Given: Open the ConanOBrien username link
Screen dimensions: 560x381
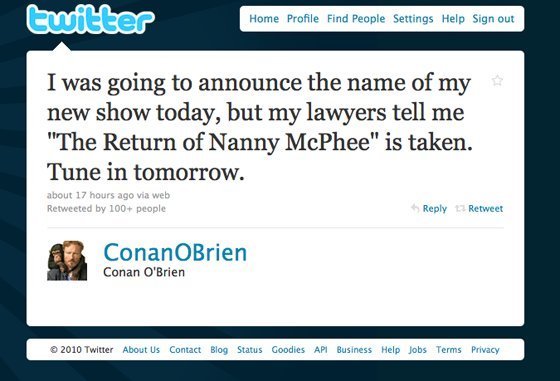Looking at the screenshot, I should [175, 252].
